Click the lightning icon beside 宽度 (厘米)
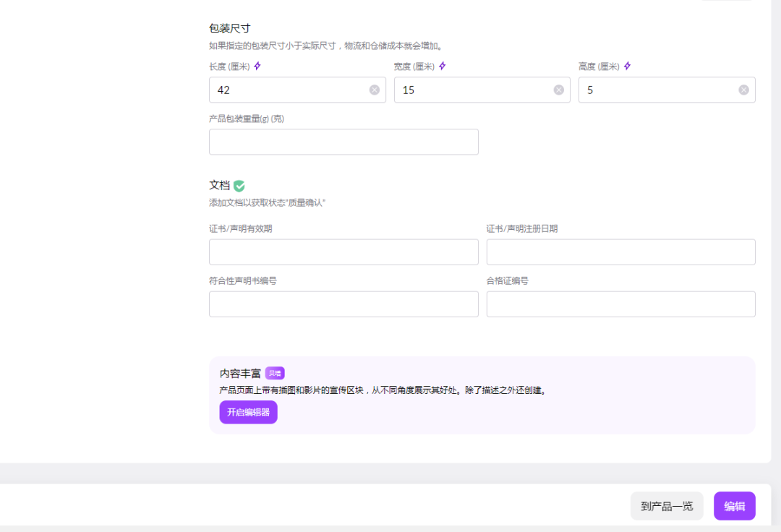Viewport: 781px width, 532px height. pos(442,66)
